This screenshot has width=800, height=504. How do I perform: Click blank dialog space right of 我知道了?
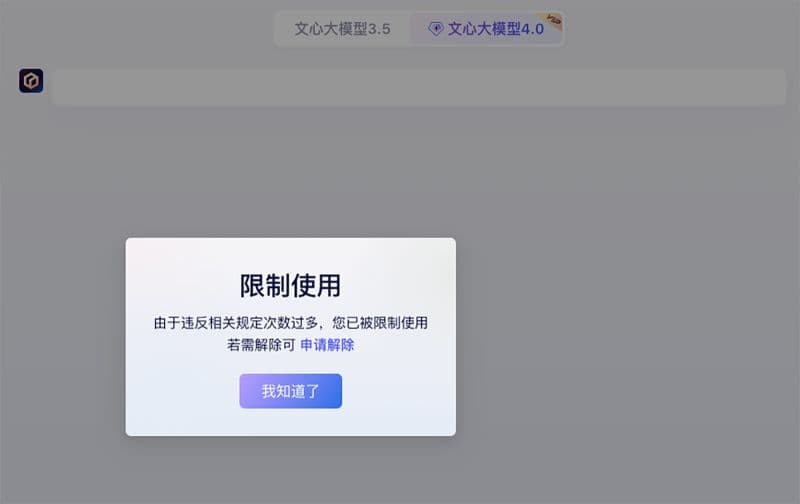(400, 391)
